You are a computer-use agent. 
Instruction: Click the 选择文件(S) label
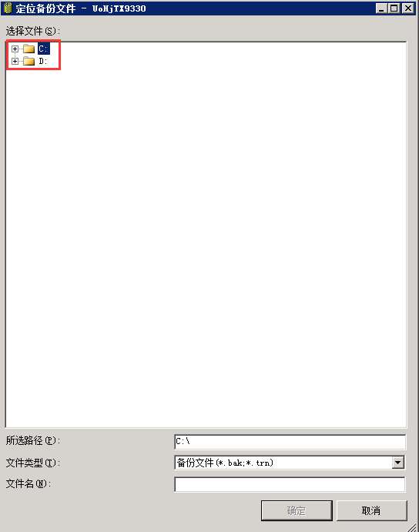pos(33,31)
